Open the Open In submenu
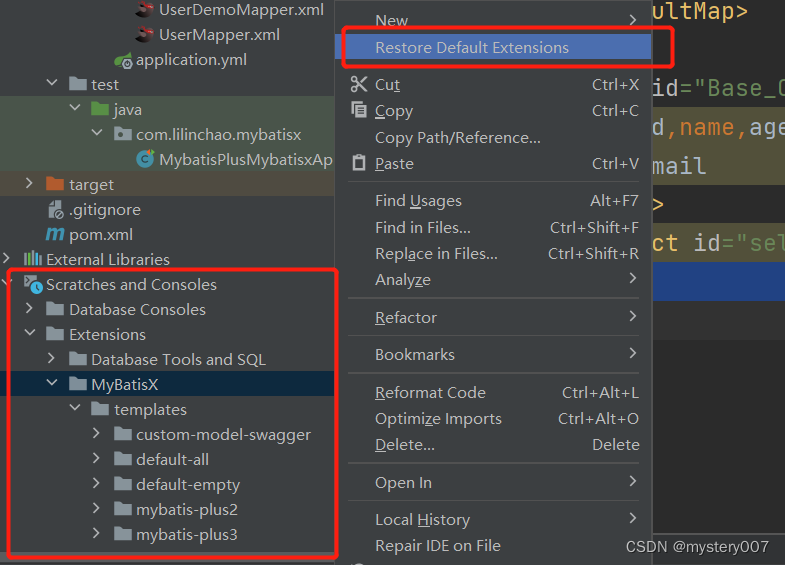The height and width of the screenshot is (565, 785). click(x=493, y=483)
